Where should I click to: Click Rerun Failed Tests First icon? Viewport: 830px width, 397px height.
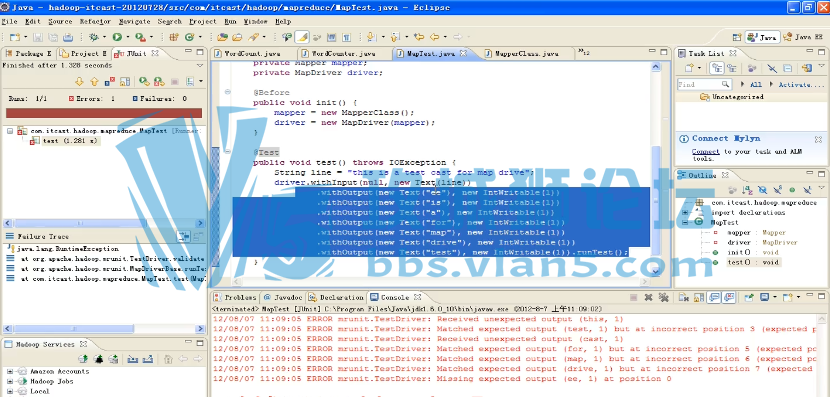159,82
